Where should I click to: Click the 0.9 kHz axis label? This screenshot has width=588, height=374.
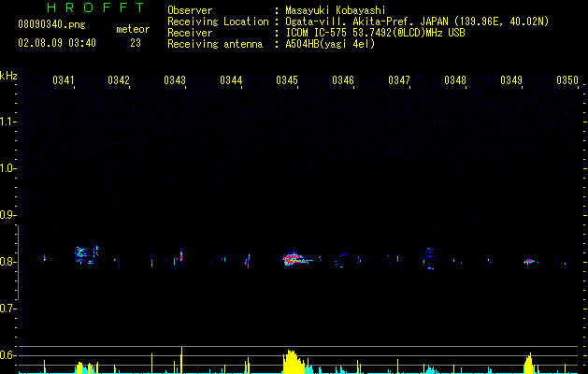point(7,215)
